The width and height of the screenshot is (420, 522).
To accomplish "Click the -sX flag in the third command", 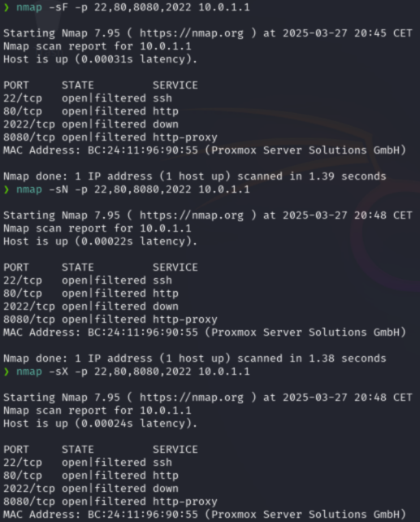I will pos(58,372).
